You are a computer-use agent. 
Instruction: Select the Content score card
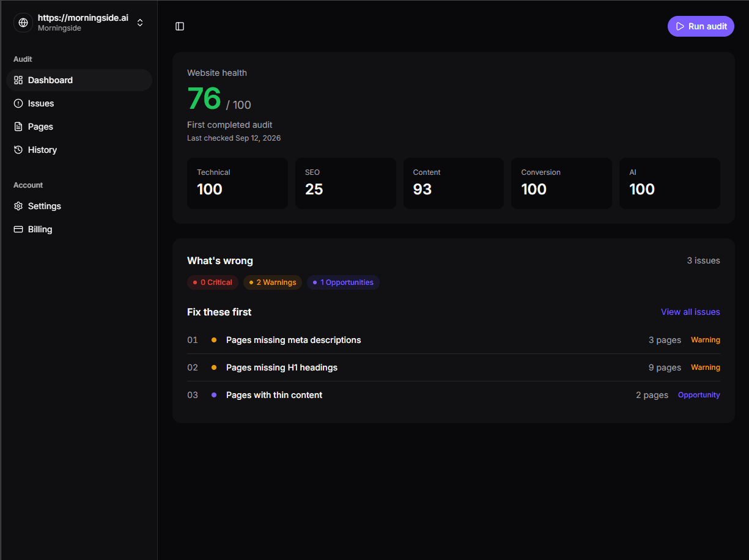pos(454,183)
